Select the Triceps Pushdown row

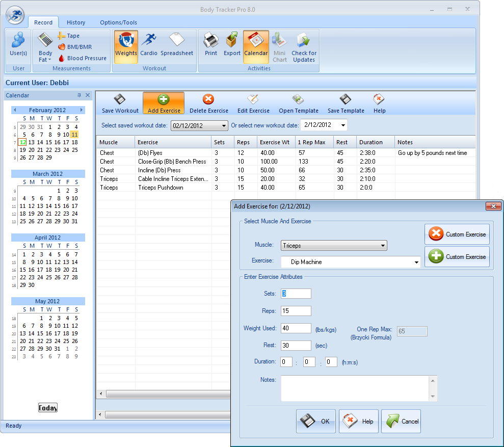coord(286,188)
